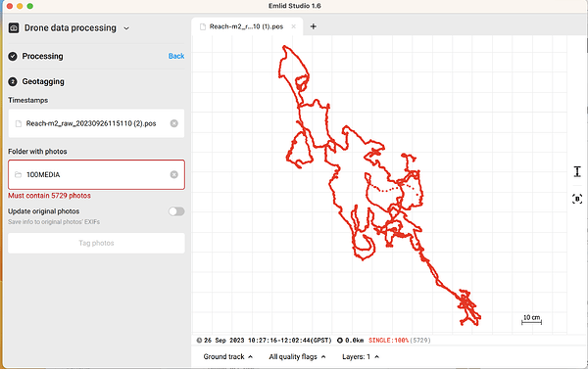
Task: Click the fit-to-view focus icon
Action: (x=577, y=199)
